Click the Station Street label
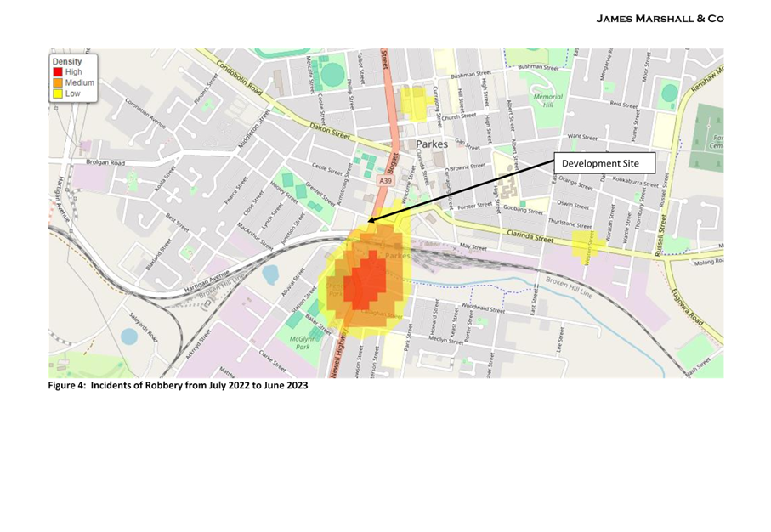 pyautogui.click(x=303, y=299)
